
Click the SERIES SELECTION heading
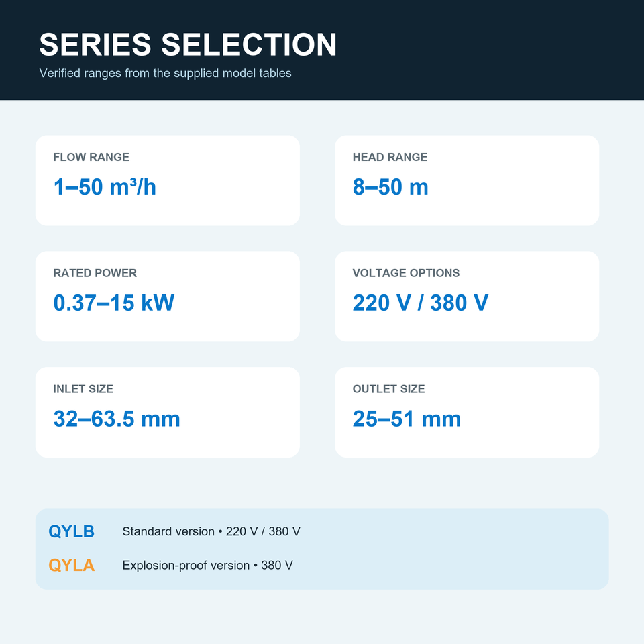click(188, 44)
